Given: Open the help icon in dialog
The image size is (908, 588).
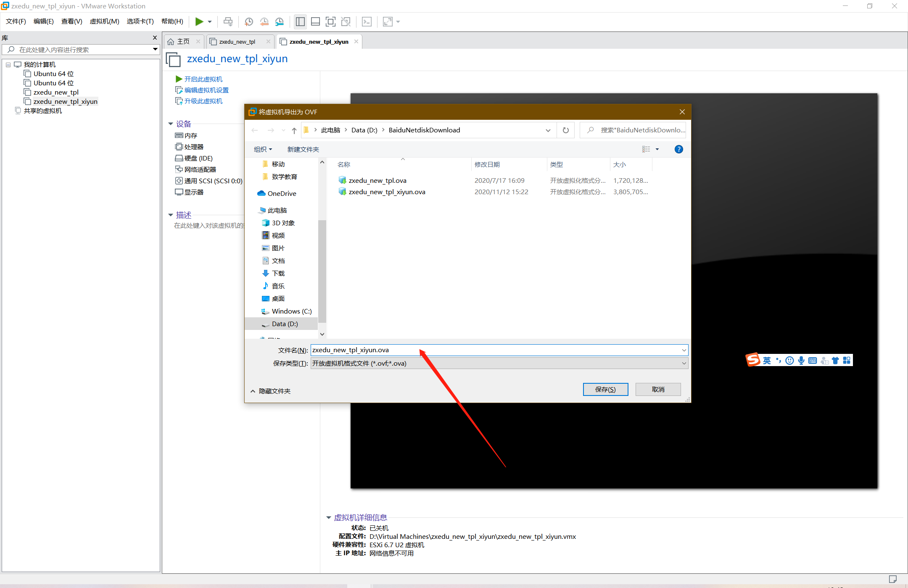Looking at the screenshot, I should point(678,149).
